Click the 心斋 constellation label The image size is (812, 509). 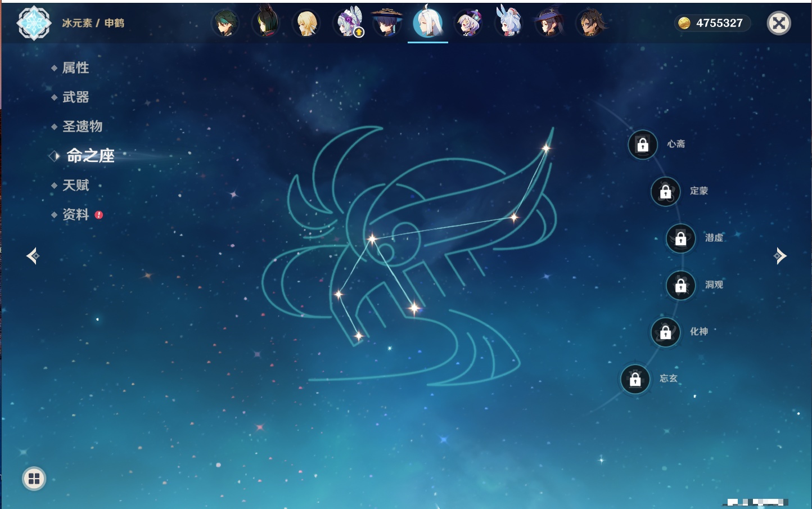(676, 144)
